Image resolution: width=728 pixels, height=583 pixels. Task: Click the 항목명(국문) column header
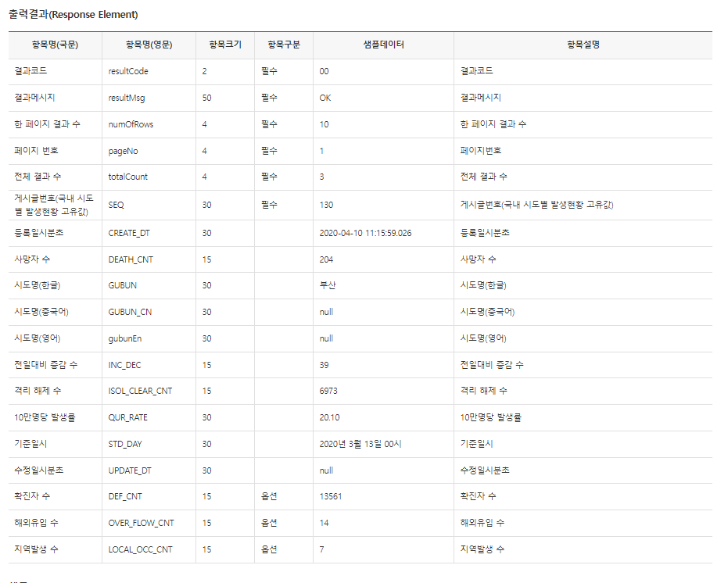click(x=55, y=45)
